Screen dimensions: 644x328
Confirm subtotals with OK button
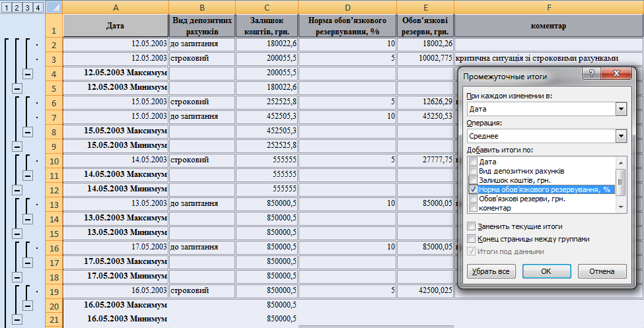(546, 271)
